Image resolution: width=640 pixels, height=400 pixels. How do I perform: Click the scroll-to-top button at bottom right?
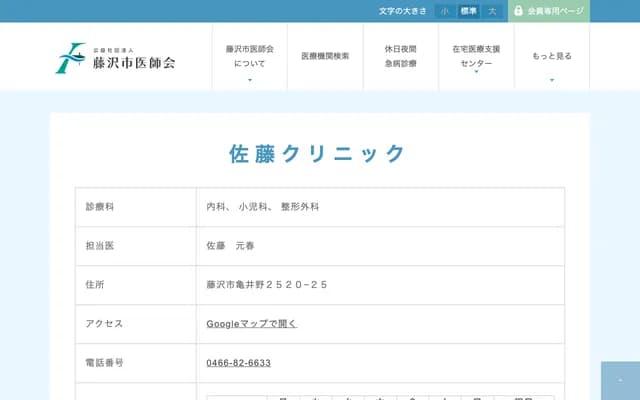pyautogui.click(x=620, y=381)
